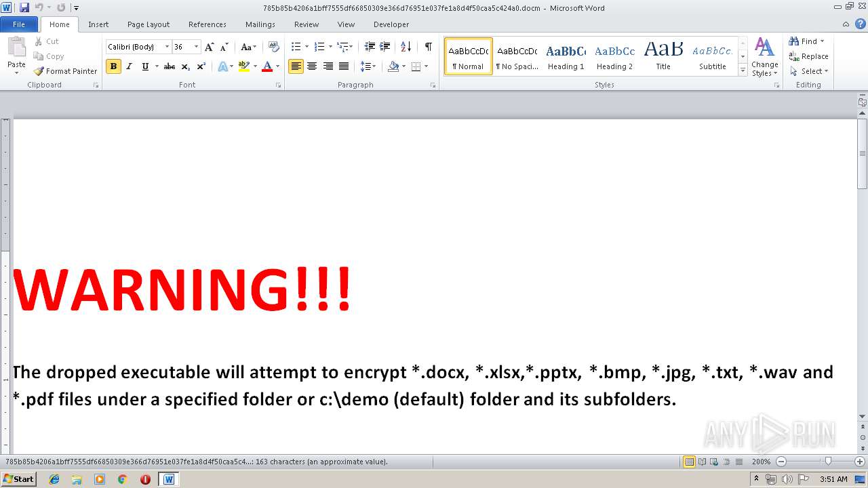Click Text Effects icon
868x488 pixels.
click(x=222, y=66)
